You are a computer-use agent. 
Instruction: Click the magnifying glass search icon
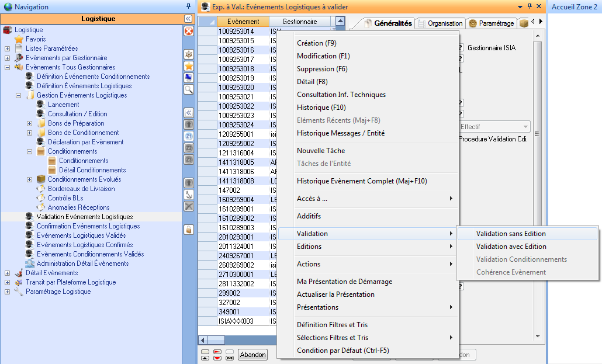tap(189, 89)
